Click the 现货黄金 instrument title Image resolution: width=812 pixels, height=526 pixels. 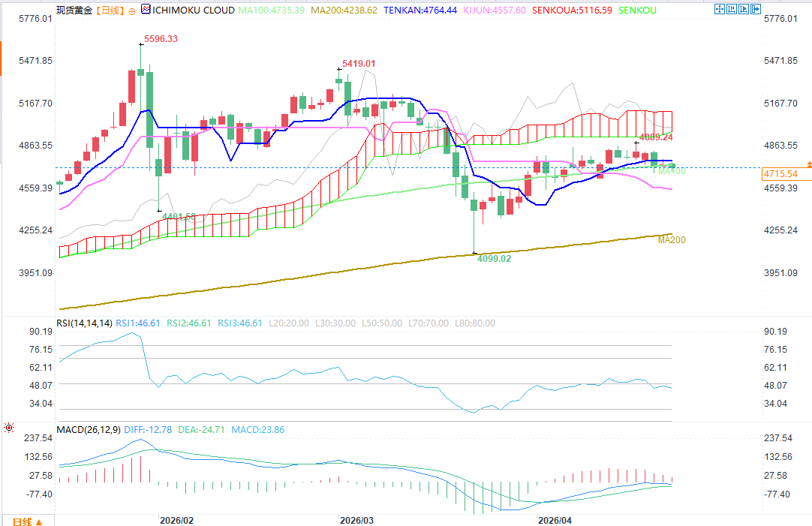(x=74, y=11)
